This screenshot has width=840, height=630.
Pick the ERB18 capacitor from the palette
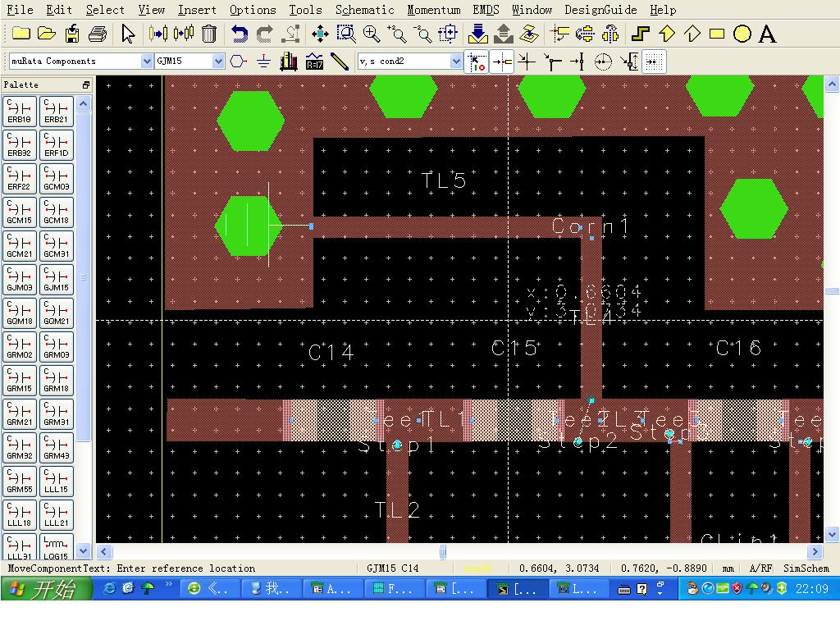tap(20, 111)
